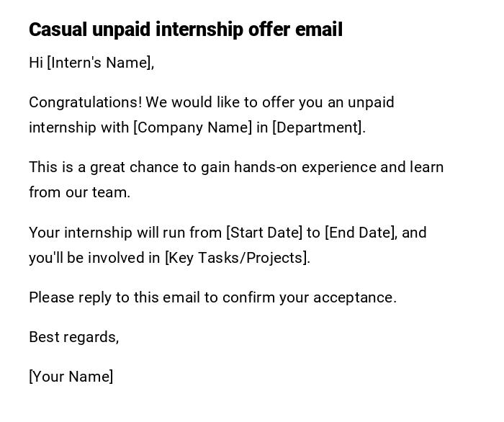Screen dimensions: 504x422
Task: Click the [Department] placeholder text
Action: pos(318,127)
